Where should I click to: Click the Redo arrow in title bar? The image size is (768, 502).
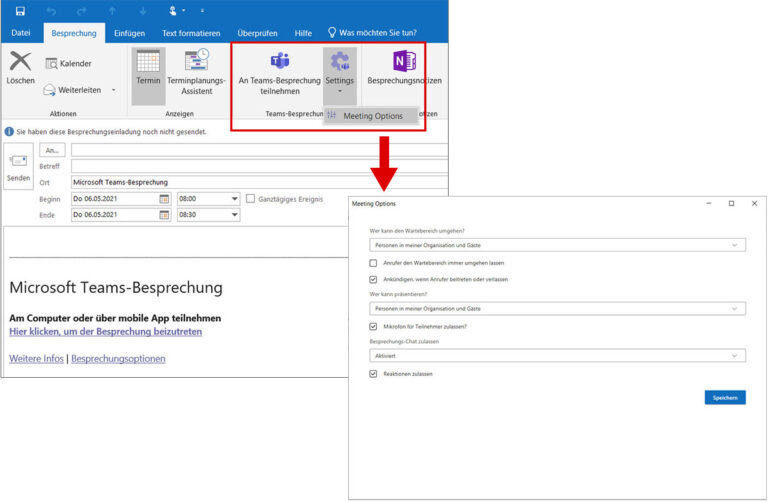pyautogui.click(x=82, y=11)
